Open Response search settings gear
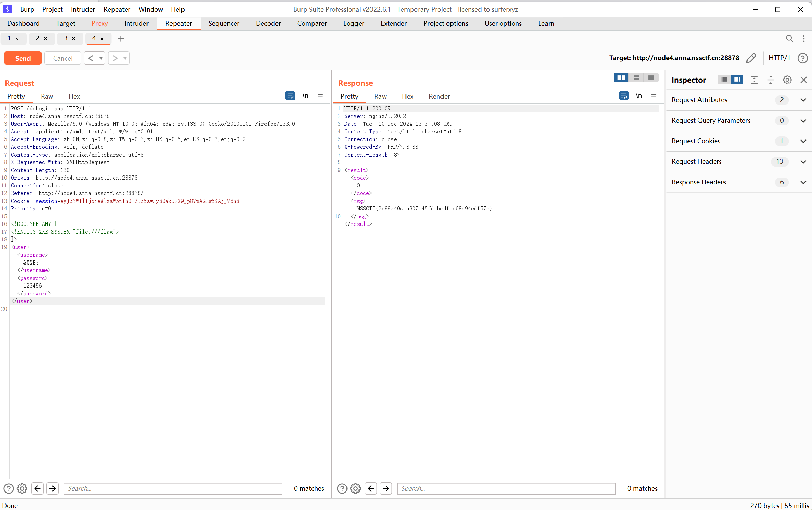Viewport: 812px width, 510px height. [x=356, y=488]
